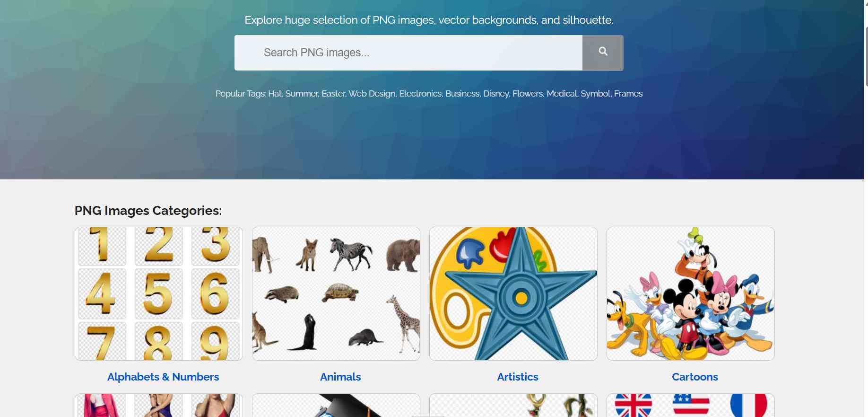Select the Frames tag link

[628, 94]
